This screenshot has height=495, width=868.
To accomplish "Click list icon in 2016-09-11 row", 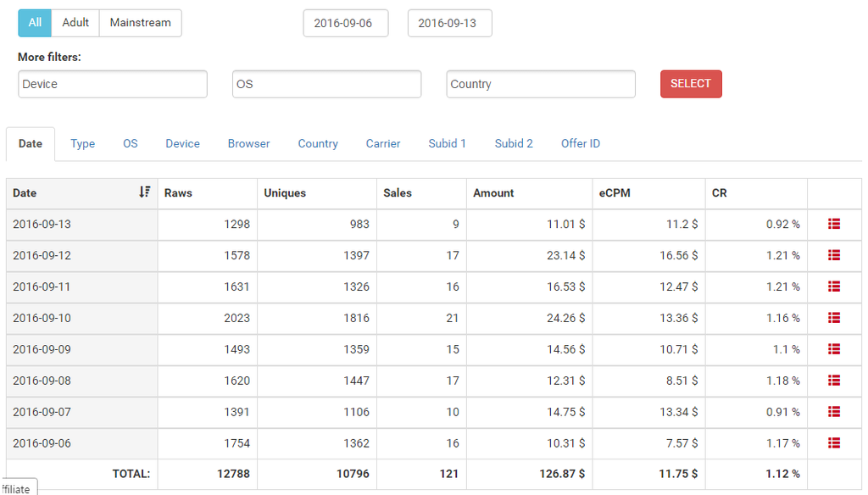I will pos(834,286).
